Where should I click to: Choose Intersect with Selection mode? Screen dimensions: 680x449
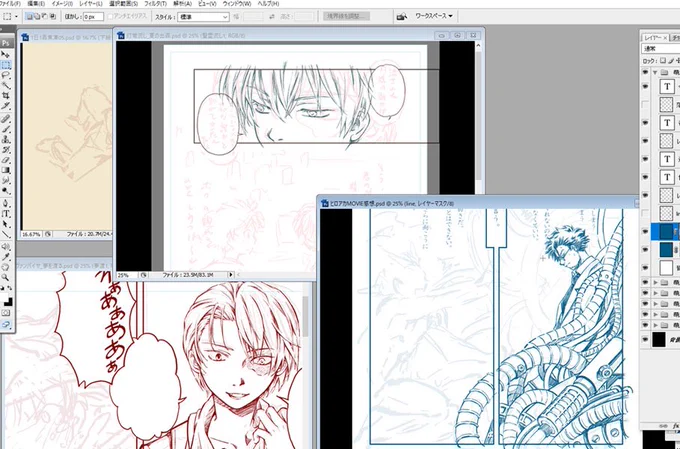pos(53,16)
